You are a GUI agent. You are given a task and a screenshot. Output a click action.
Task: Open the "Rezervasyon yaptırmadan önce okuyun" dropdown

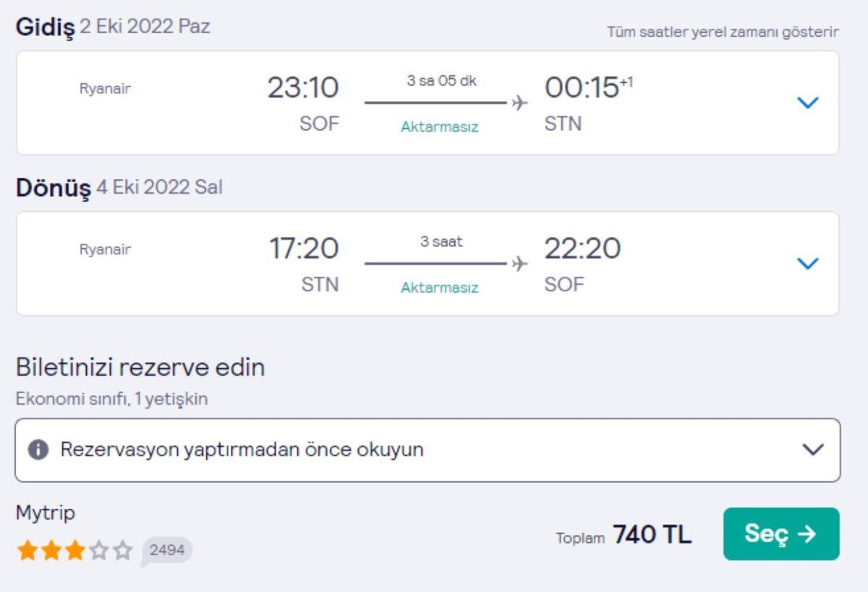pyautogui.click(x=813, y=450)
